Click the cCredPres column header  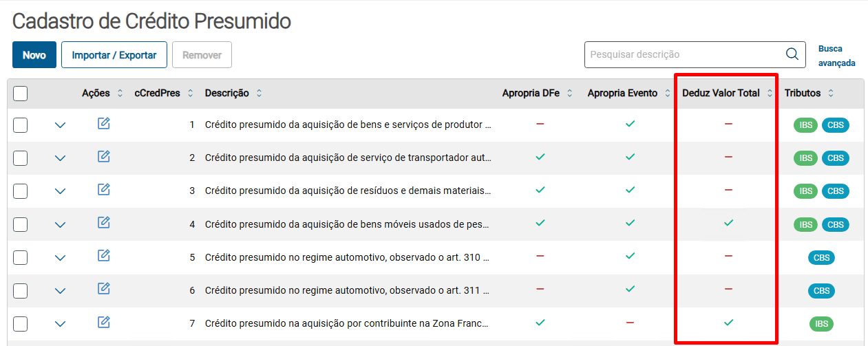pyautogui.click(x=157, y=94)
